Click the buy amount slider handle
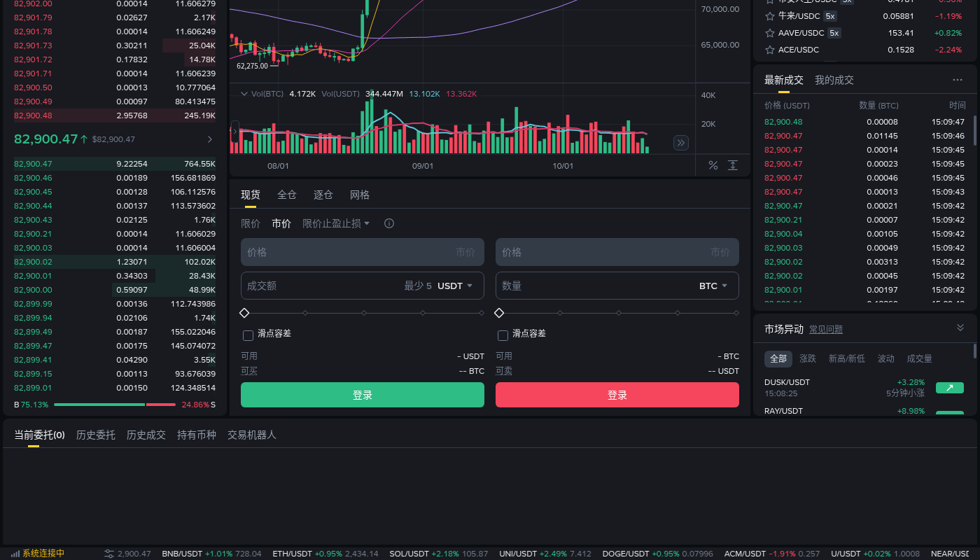This screenshot has height=560, width=980. tap(244, 312)
